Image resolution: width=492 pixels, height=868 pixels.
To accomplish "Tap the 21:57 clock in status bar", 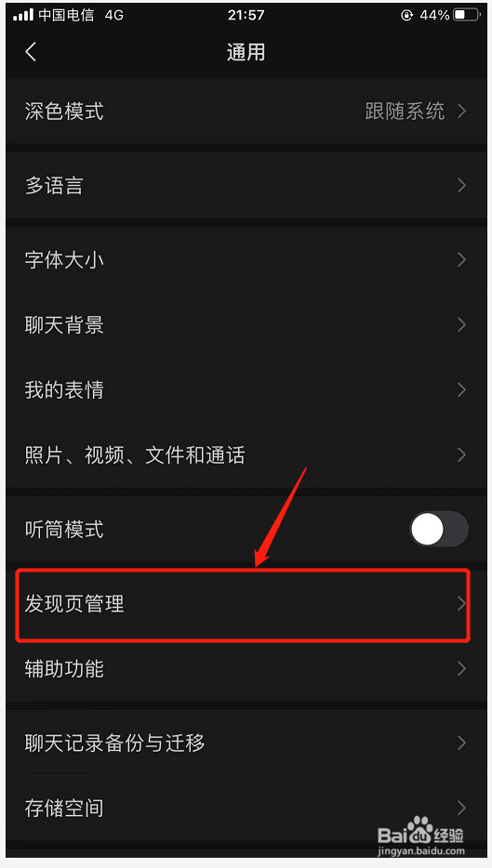I will tap(246, 15).
